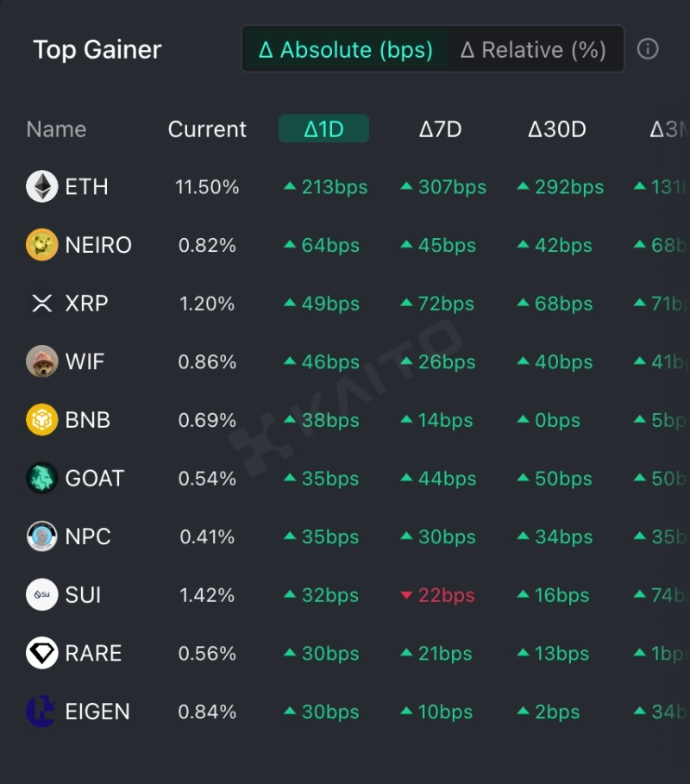
Task: Click the Name column header
Action: click(x=56, y=129)
